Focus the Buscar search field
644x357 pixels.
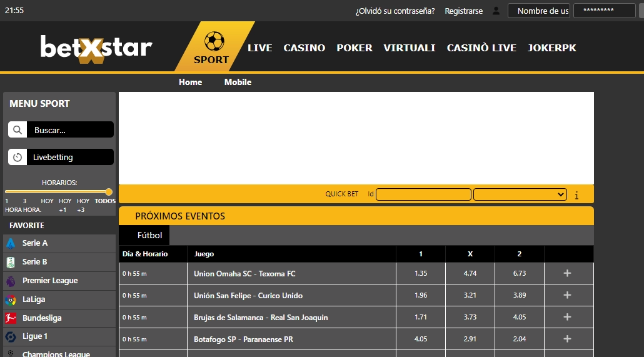[x=70, y=130]
